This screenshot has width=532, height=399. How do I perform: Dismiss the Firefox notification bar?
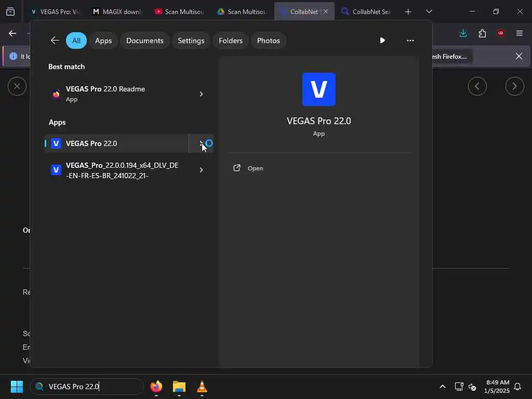coord(519,56)
